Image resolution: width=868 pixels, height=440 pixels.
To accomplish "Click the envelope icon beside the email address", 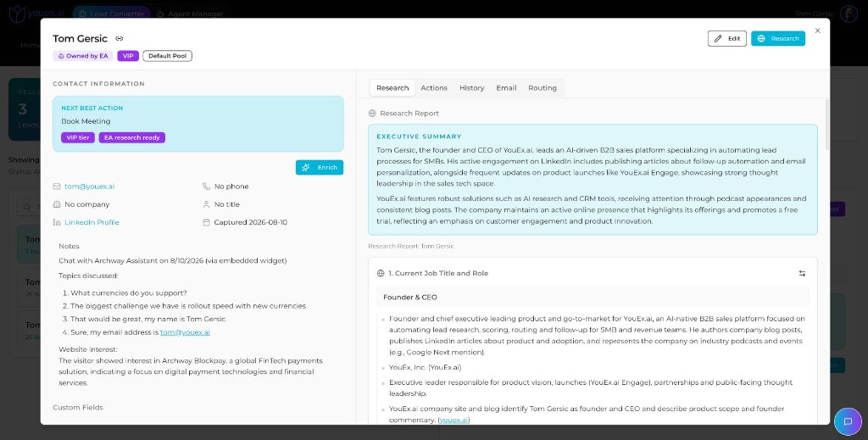I will point(57,187).
